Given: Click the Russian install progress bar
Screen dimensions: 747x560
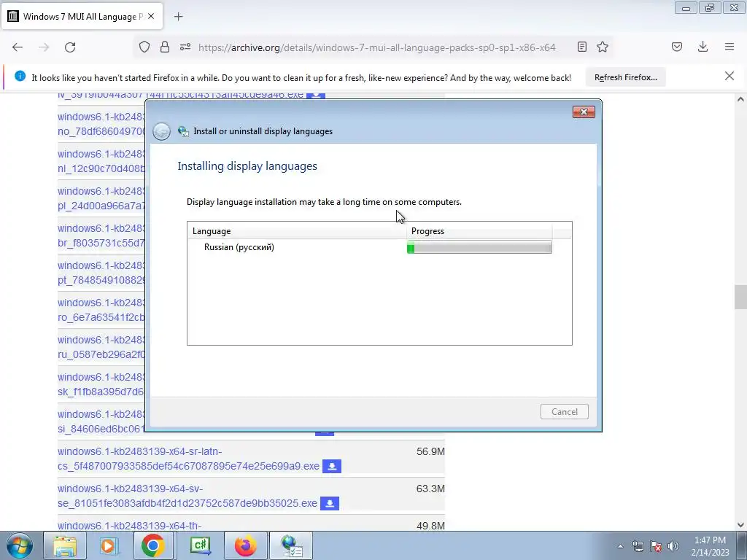Looking at the screenshot, I should [x=479, y=247].
